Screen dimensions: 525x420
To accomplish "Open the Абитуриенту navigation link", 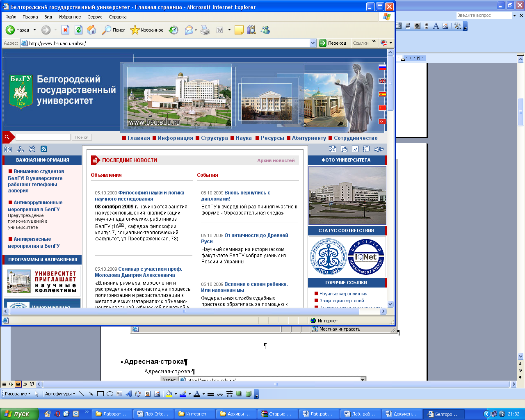I will coord(309,138).
